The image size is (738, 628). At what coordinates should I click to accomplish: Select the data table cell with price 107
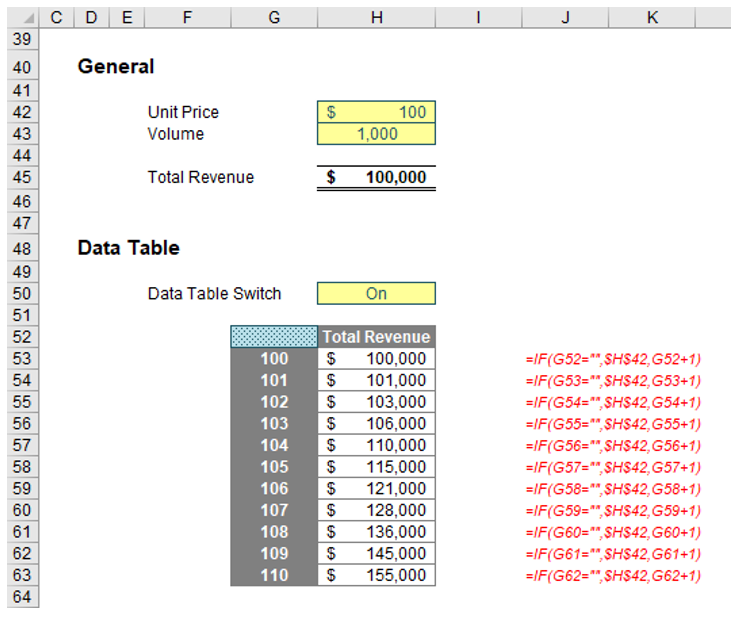coord(274,510)
